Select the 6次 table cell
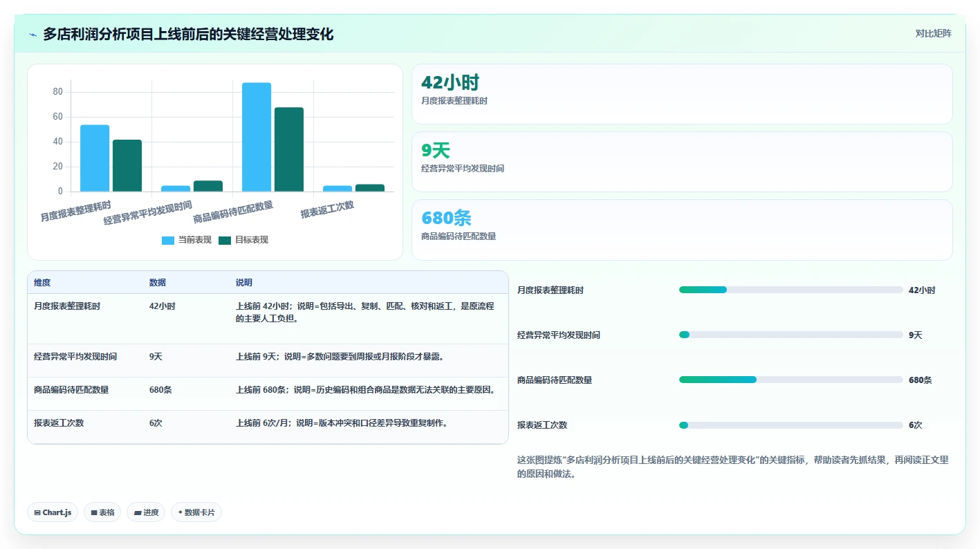 pos(156,423)
